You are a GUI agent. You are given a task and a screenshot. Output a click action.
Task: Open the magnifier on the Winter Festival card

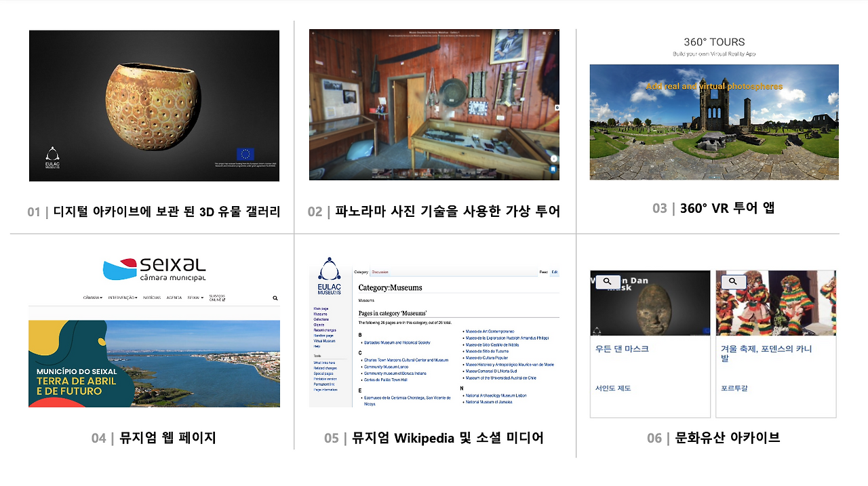(733, 281)
